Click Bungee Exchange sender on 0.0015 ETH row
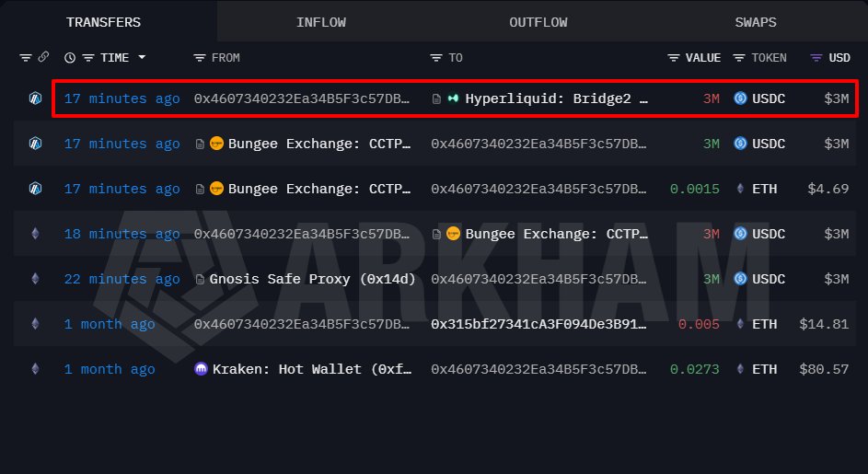Image resolution: width=868 pixels, height=474 pixels. tap(319, 189)
